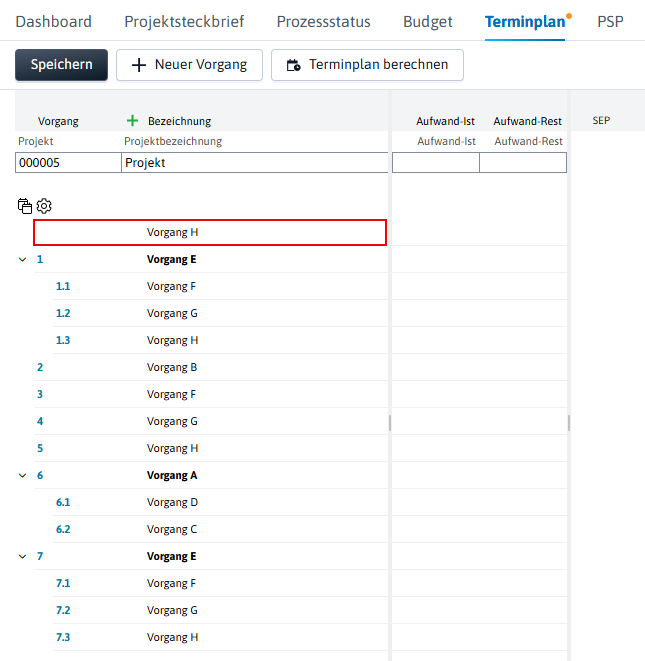Click the splitter handle before the SEP column

point(569,423)
